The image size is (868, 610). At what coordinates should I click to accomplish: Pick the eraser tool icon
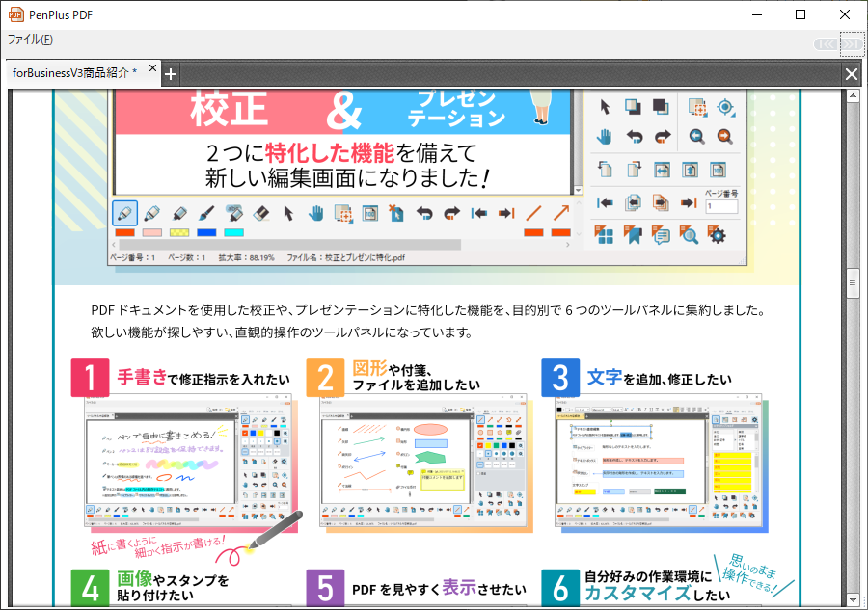pyautogui.click(x=260, y=213)
